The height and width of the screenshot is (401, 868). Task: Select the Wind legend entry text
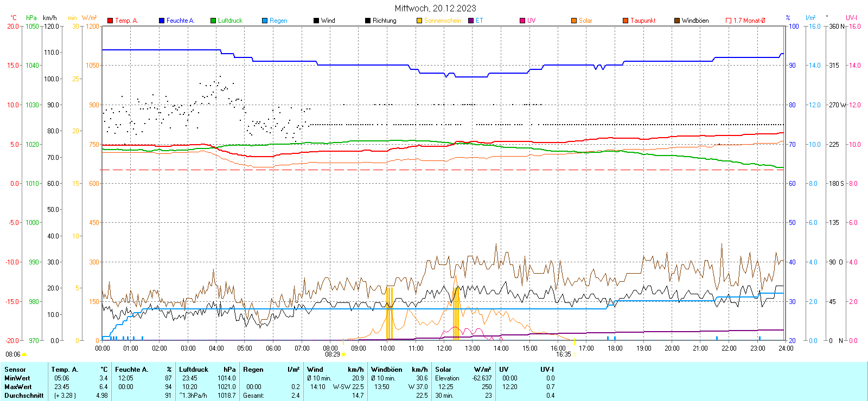328,21
